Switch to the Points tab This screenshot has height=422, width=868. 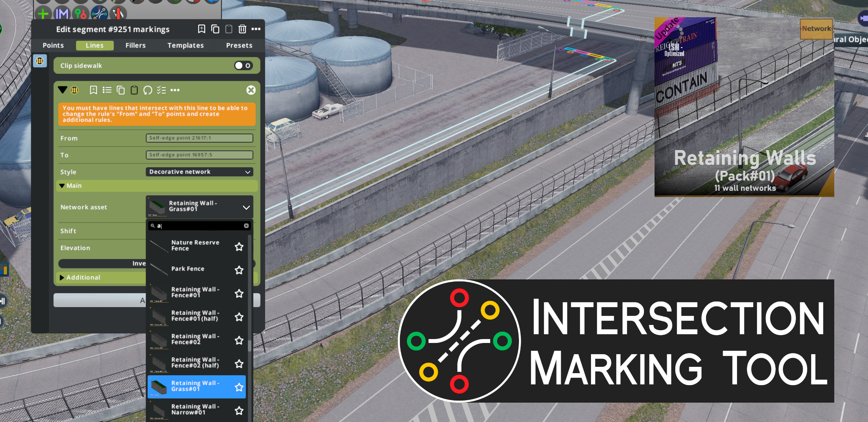(53, 45)
